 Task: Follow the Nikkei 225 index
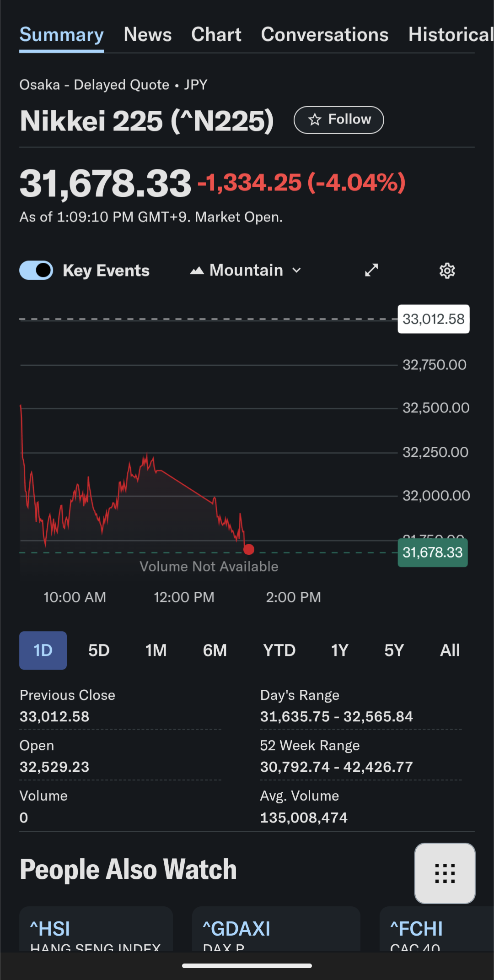pyautogui.click(x=338, y=120)
